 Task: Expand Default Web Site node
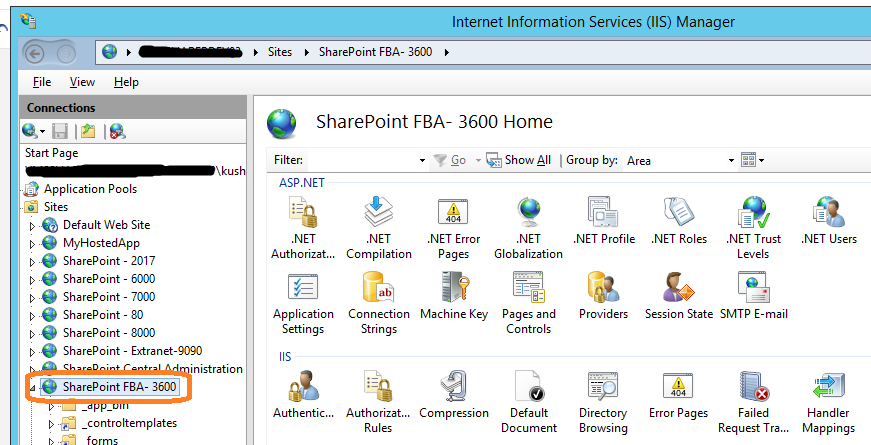click(32, 226)
